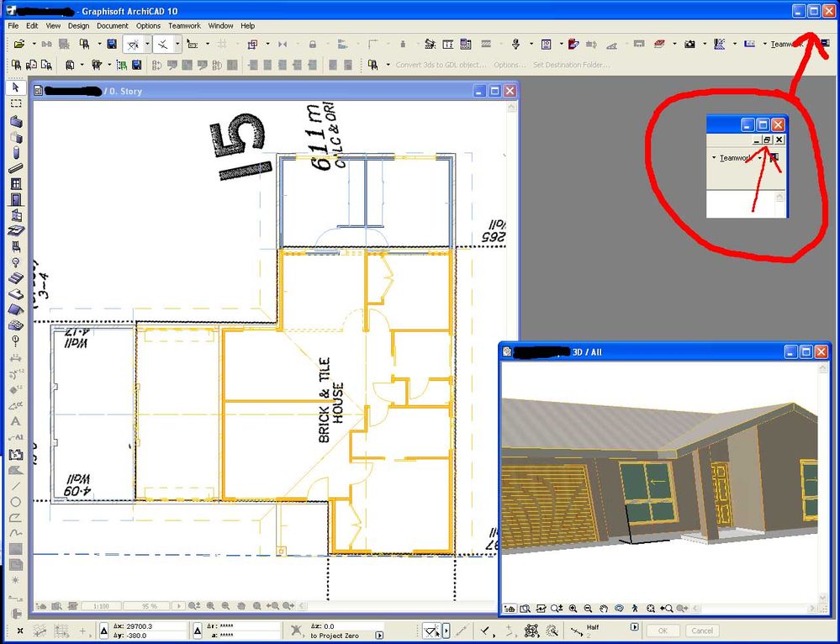840x644 pixels.
Task: Click the 1:100 scale button
Action: (x=101, y=606)
